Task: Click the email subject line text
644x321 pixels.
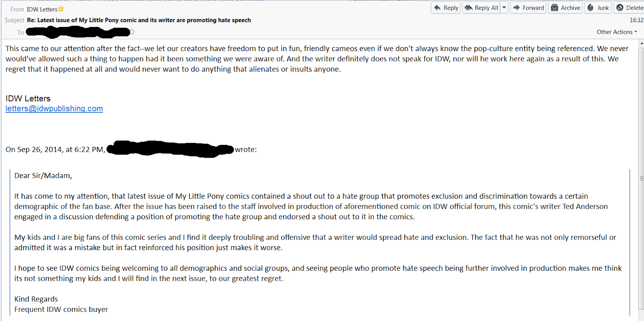Action: [x=139, y=20]
